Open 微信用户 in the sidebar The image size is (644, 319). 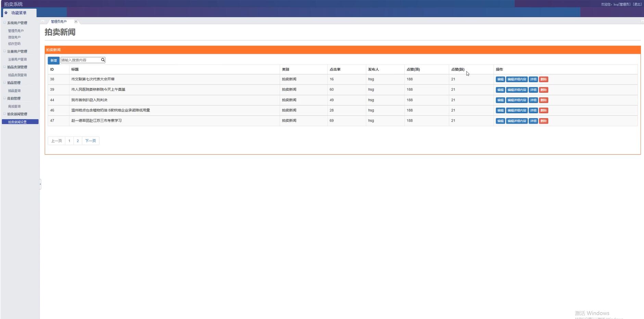pos(14,37)
